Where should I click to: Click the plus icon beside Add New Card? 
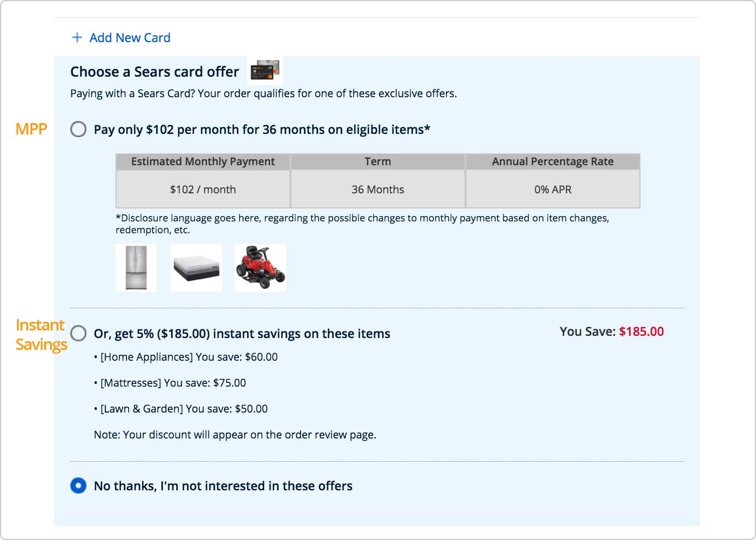pos(77,37)
